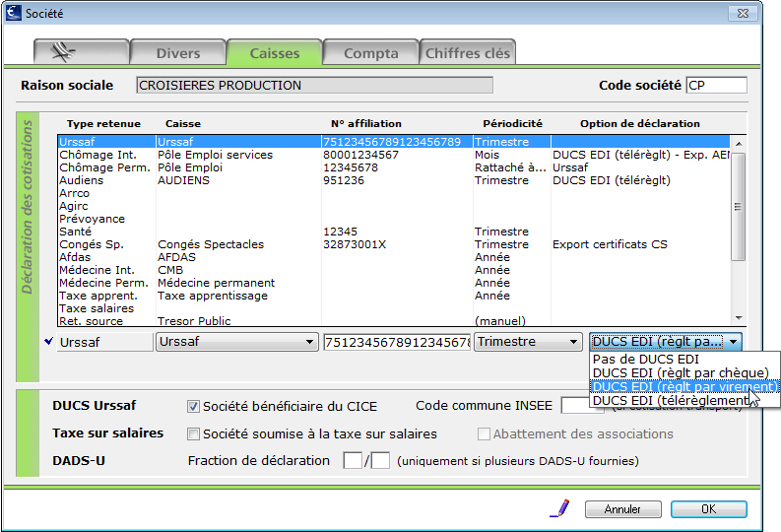Switch to the Divers tab
The width and height of the screenshot is (781, 532).
pos(178,53)
